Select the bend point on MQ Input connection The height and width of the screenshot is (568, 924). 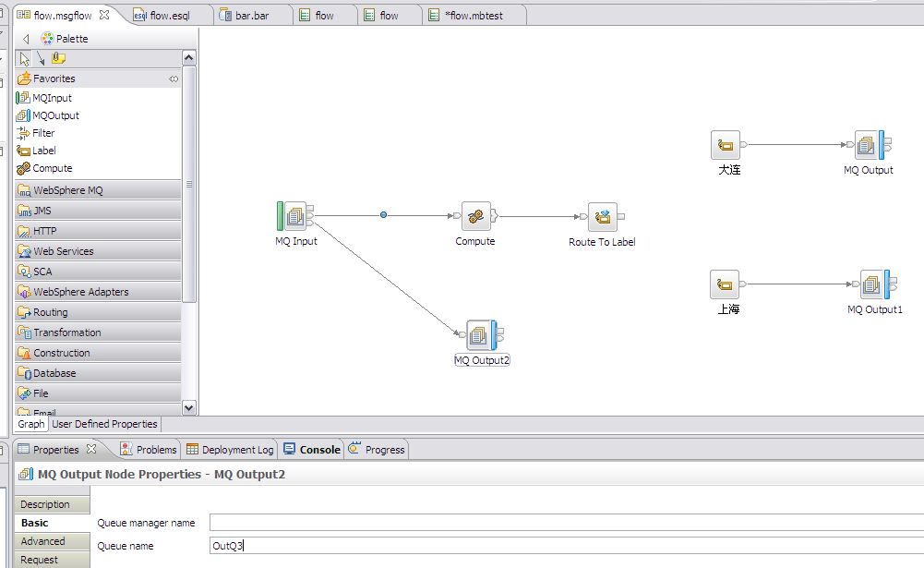(384, 215)
